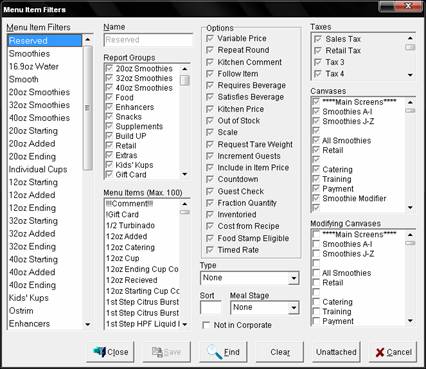Click the Canvases list down arrow

pos(410,207)
